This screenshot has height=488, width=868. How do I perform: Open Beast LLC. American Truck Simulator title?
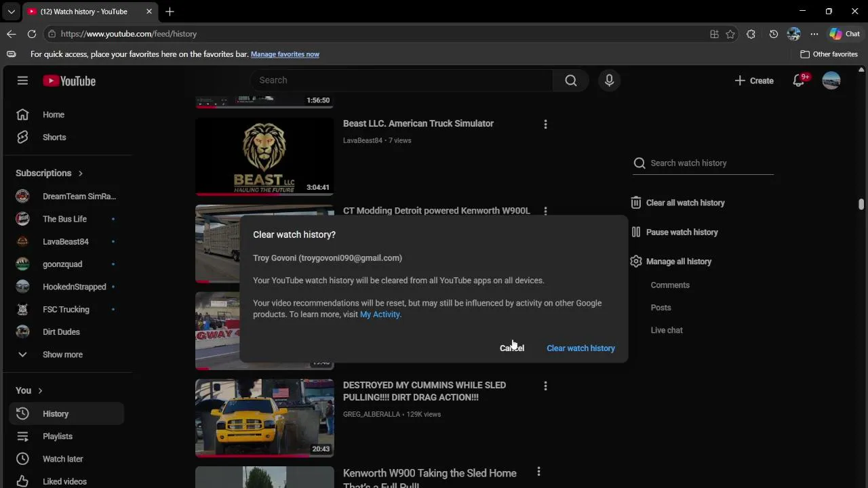(418, 123)
